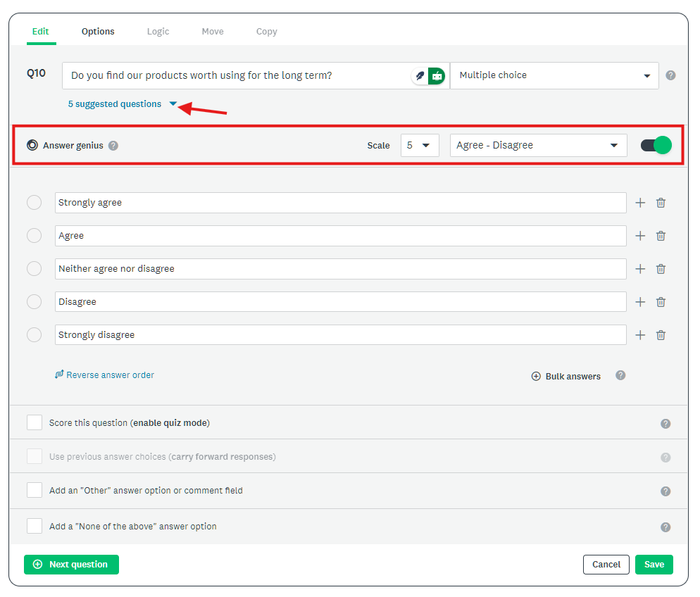Click the Answer genius help icon
This screenshot has height=597, width=700.
pyautogui.click(x=113, y=146)
